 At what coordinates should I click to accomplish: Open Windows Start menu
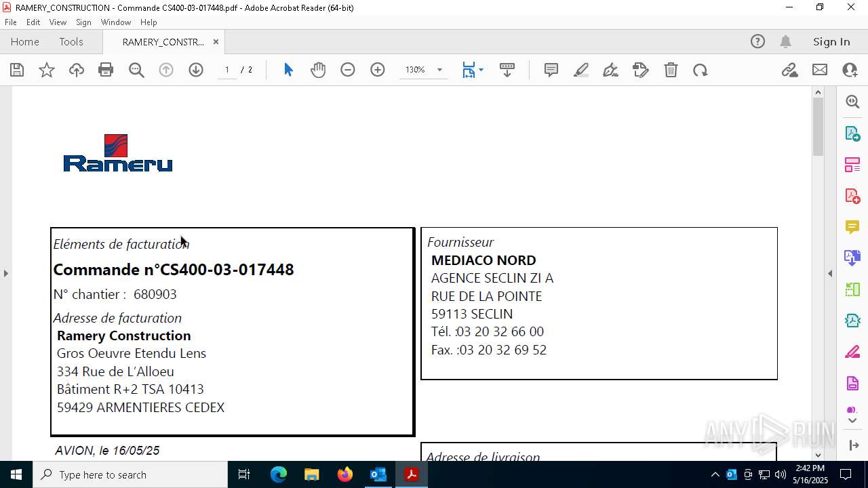(16, 474)
